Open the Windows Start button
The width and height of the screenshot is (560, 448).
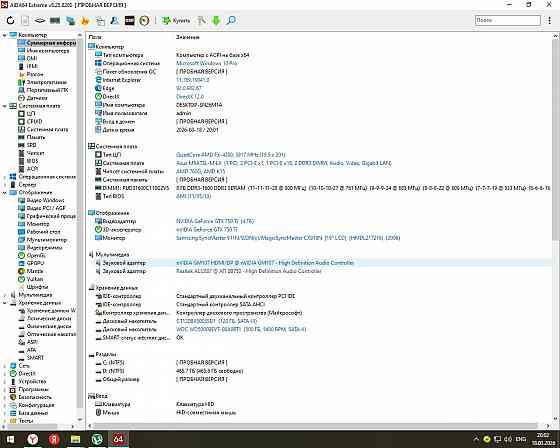[10, 439]
